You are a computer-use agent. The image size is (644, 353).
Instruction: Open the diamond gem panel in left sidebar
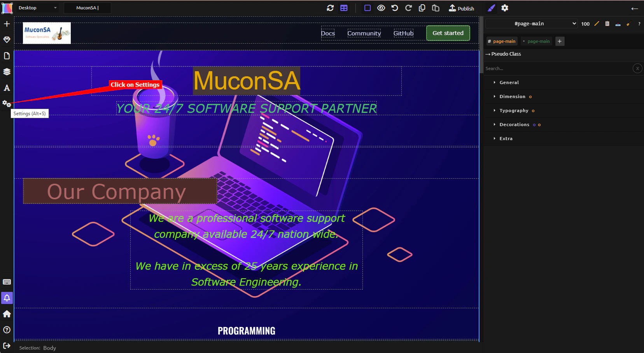[7, 40]
